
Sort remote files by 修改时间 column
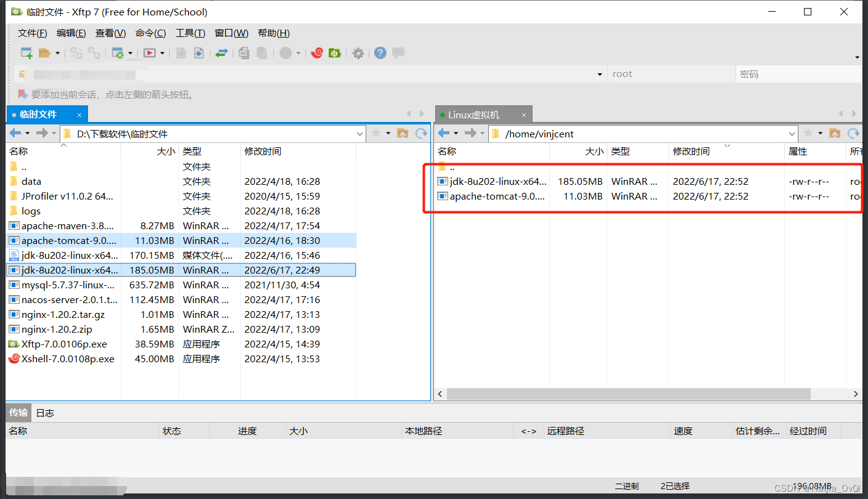coord(727,151)
